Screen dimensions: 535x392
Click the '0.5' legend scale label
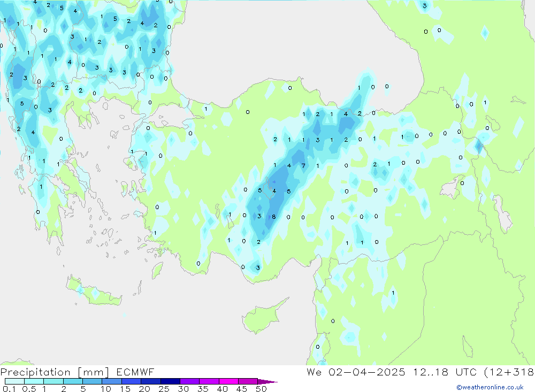tap(29, 389)
